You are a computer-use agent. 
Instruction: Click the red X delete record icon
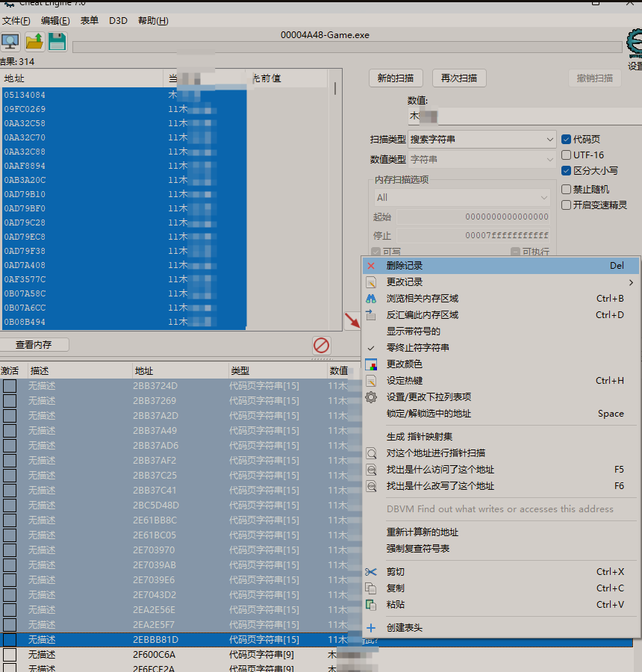click(371, 266)
